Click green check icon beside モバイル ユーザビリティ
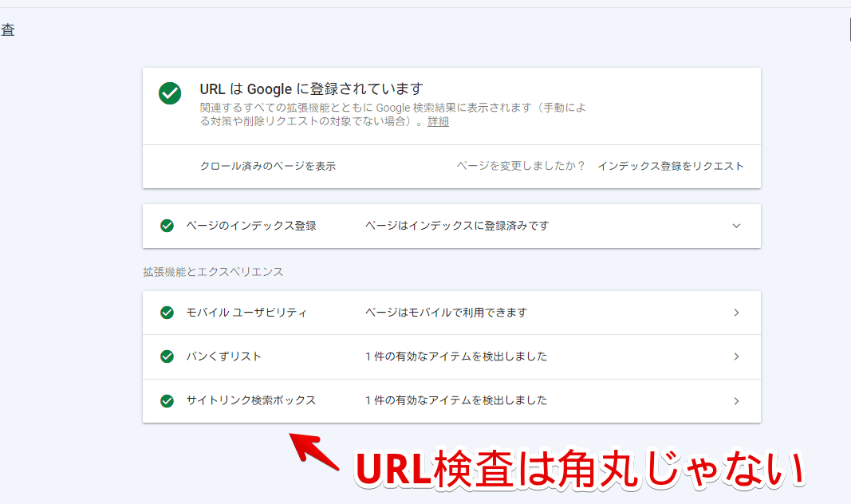 click(x=167, y=313)
